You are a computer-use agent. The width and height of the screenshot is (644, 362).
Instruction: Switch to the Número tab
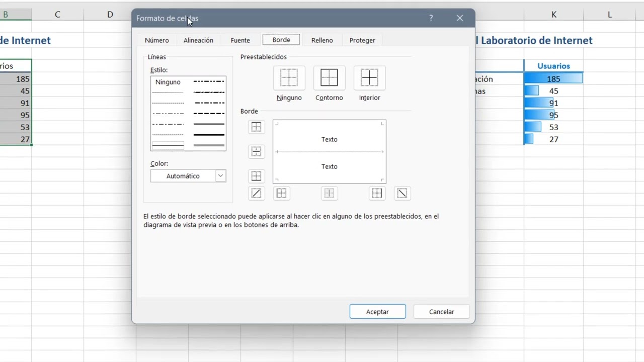pos(157,40)
